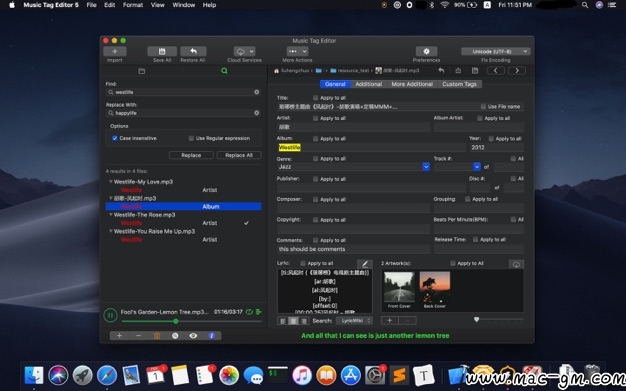Viewport: 626px width, 391px height.
Task: Check Apply to all for Title
Action: (315, 98)
